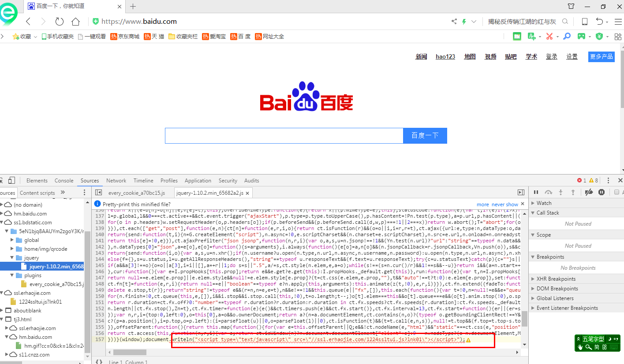Switch to Console tab
This screenshot has width=624, height=364.
click(x=64, y=180)
